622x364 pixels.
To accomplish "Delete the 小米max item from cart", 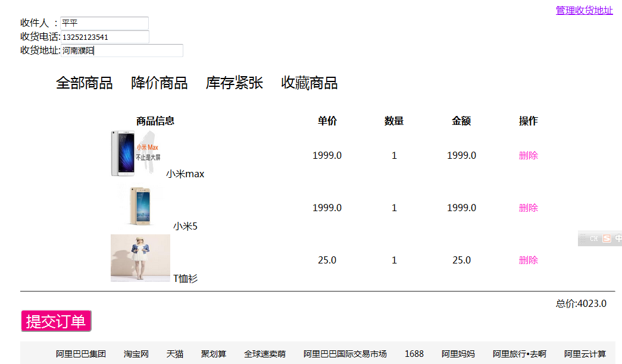I will (x=528, y=155).
